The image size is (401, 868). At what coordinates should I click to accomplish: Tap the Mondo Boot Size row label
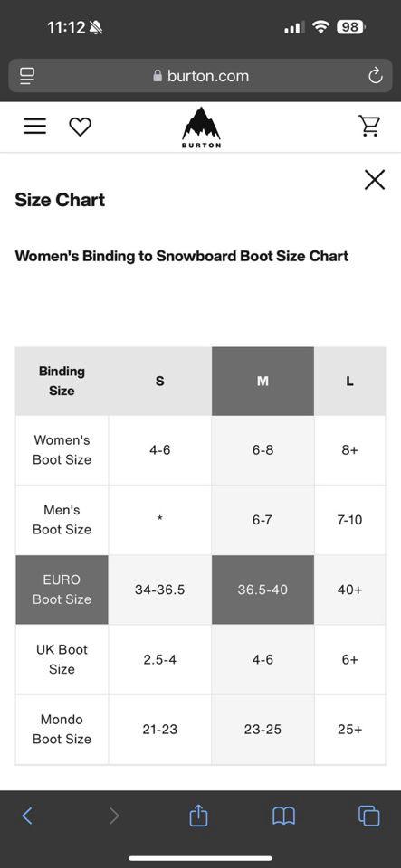62,729
